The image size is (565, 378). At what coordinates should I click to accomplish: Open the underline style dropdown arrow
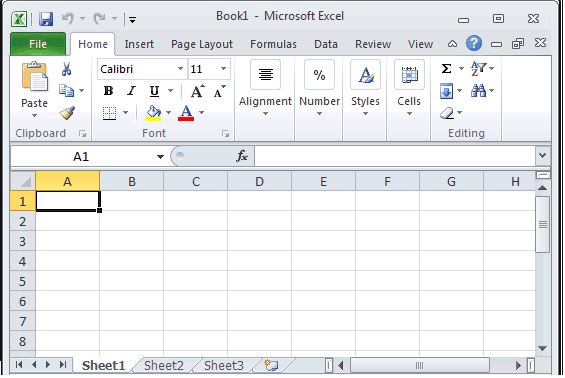pyautogui.click(x=170, y=91)
